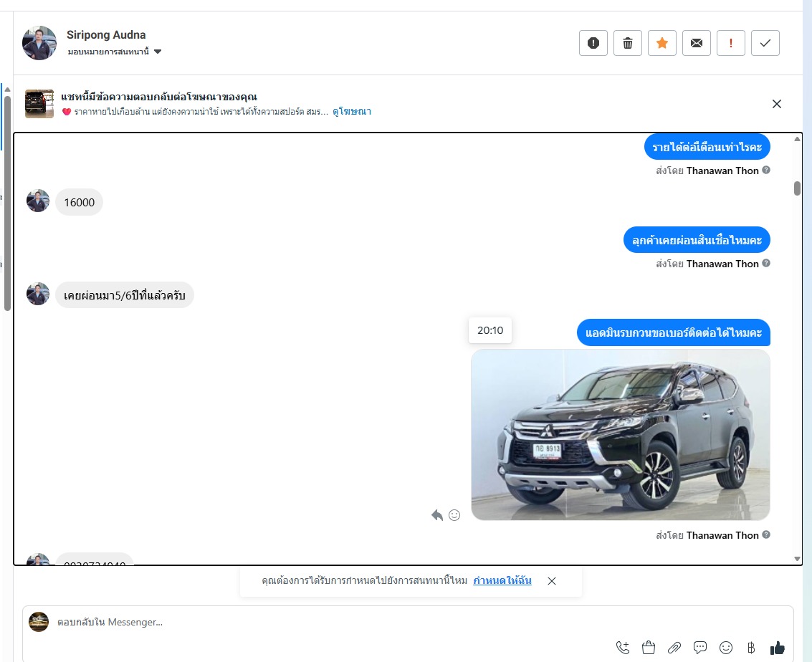Click the chat scroll-down arrow
The image size is (812, 662).
[797, 559]
